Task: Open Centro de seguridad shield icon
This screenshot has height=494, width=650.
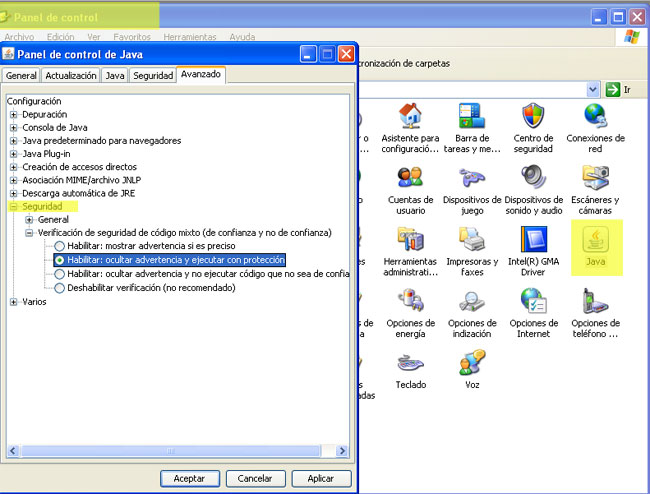Action: [x=533, y=116]
